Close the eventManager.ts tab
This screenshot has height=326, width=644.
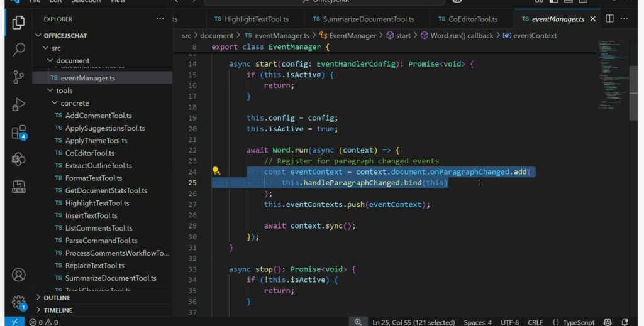(x=593, y=19)
